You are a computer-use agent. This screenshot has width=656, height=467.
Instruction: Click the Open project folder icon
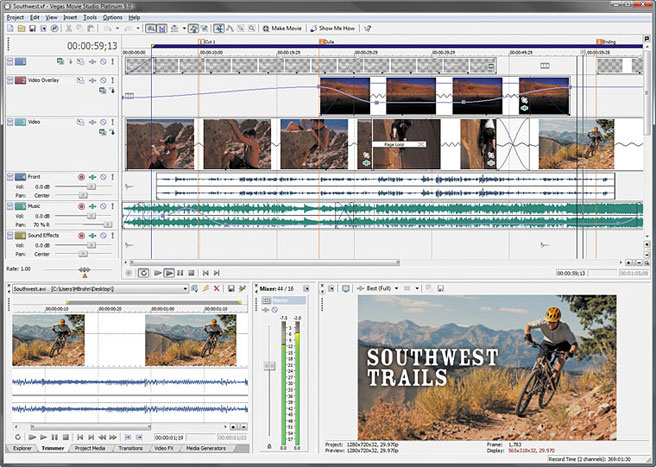pyautogui.click(x=19, y=29)
